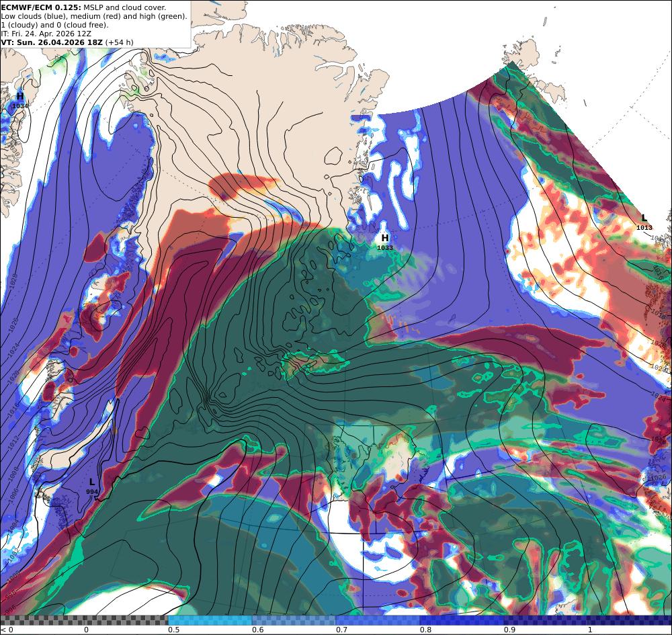The image size is (672, 635).
Task: Click the 1018 isobar label
Action: [659, 314]
